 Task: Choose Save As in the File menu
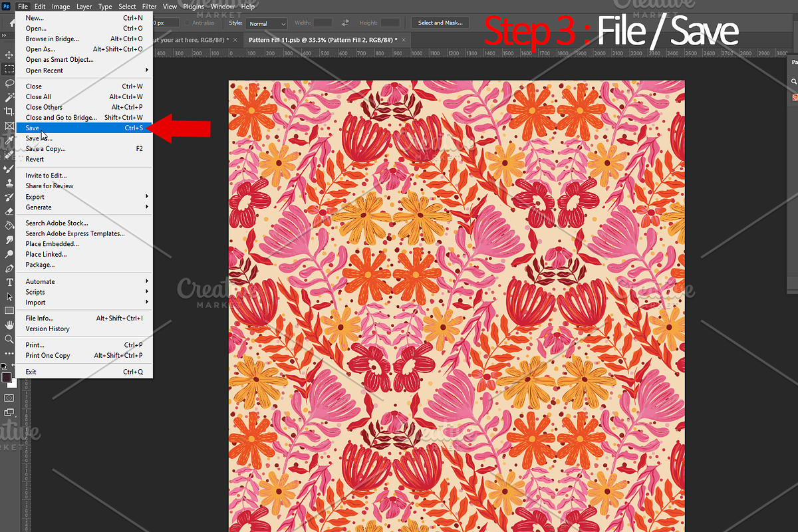tap(84, 138)
